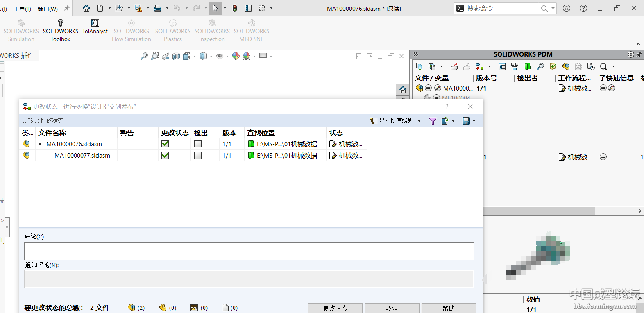This screenshot has width=644, height=313.
Task: Open the Options gear in top toolbar
Action: click(262, 8)
